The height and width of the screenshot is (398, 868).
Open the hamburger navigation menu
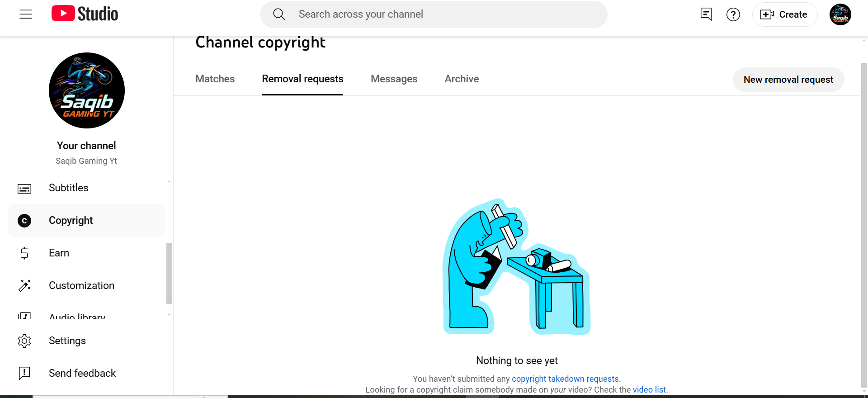pos(26,14)
